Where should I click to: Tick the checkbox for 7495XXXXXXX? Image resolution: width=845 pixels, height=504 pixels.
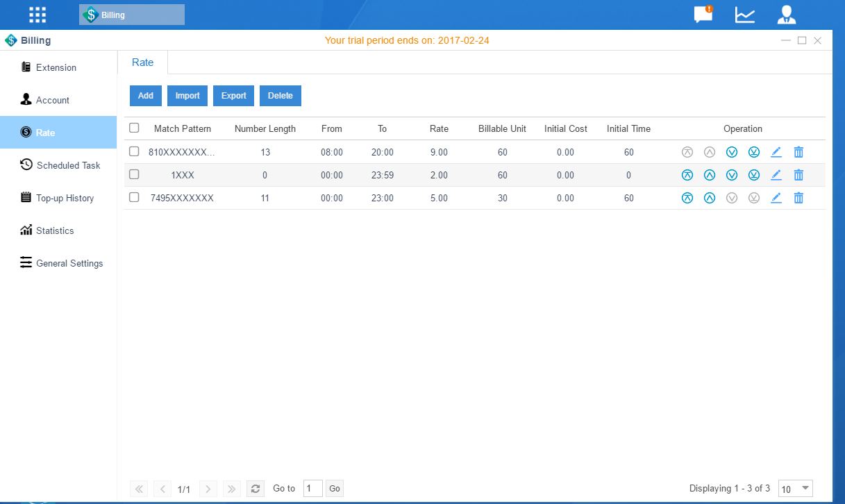134,198
